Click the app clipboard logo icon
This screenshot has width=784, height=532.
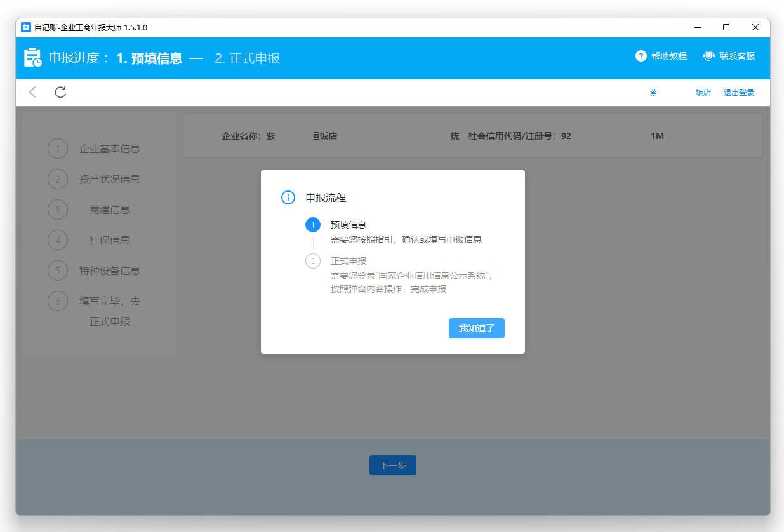[33, 58]
